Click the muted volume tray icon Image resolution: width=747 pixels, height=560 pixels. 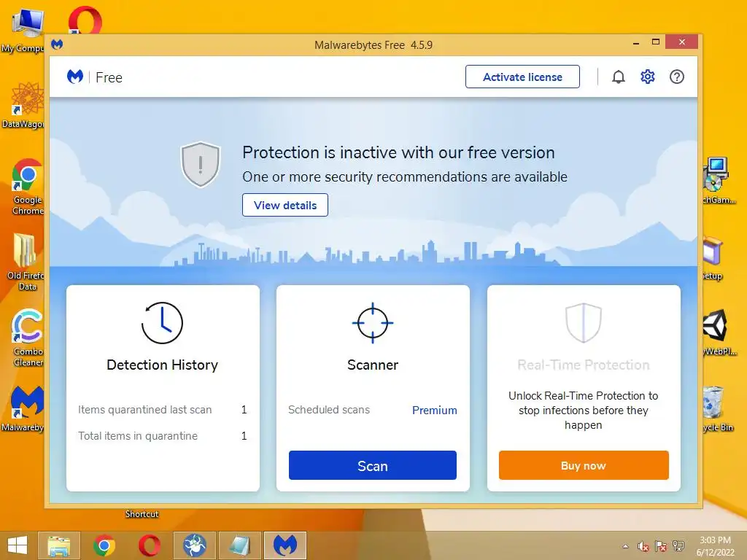pyautogui.click(x=643, y=546)
